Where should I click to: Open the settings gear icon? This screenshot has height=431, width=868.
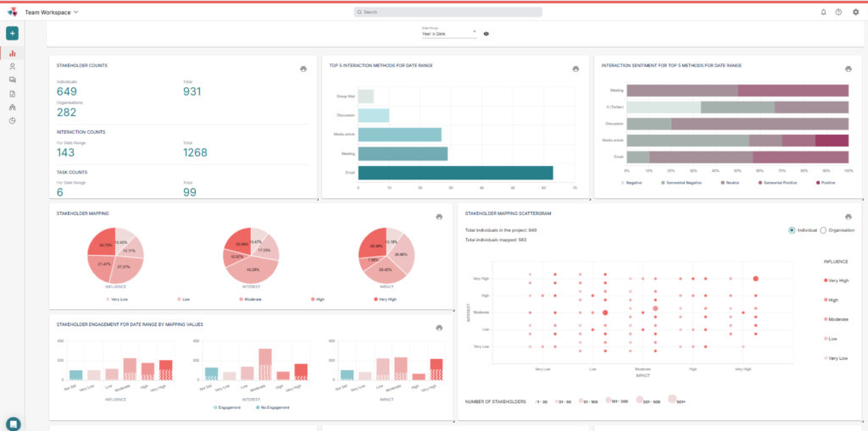coord(856,12)
